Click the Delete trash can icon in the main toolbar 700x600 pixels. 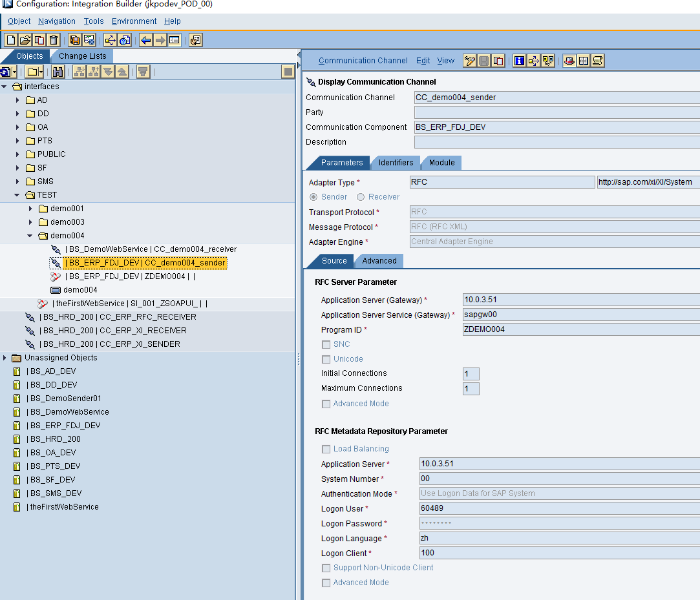pos(54,39)
